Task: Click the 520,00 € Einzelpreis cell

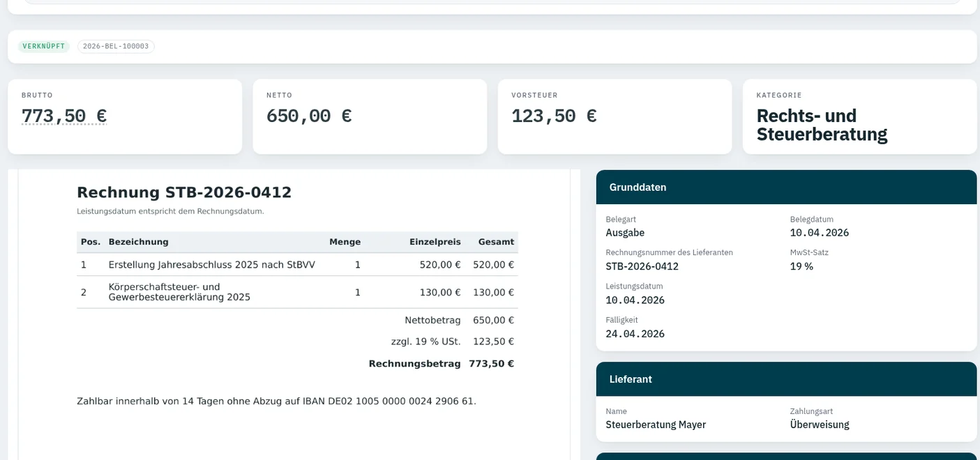Action: point(440,265)
